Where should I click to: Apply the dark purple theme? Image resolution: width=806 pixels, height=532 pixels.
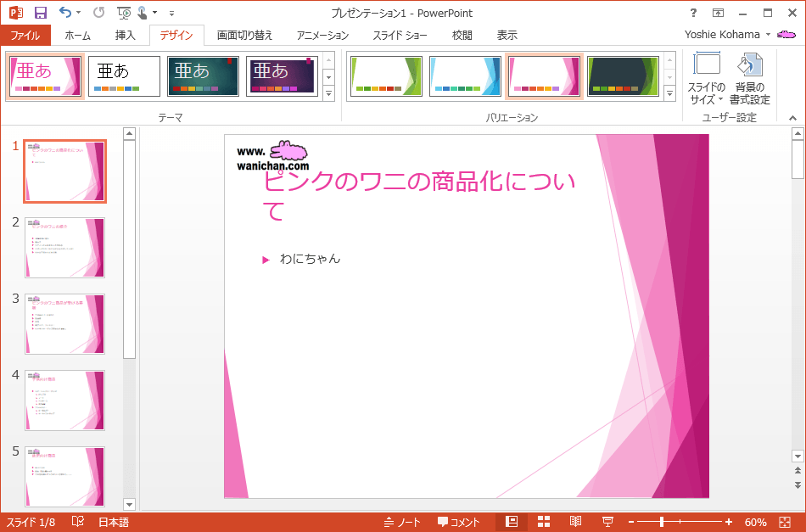tap(283, 76)
